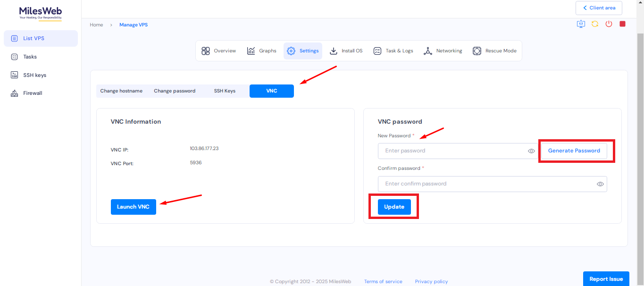
Task: Click into the New Password input field
Action: click(453, 151)
